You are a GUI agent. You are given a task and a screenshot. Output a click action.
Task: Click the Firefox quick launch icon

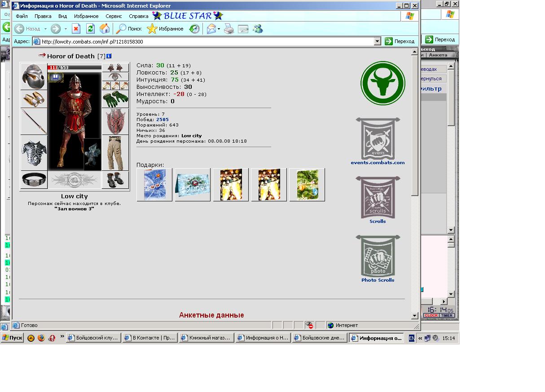point(41,338)
